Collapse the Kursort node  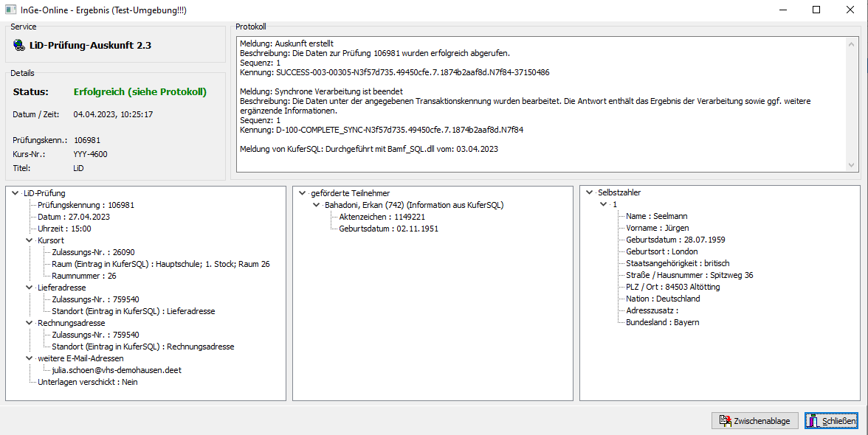(x=29, y=240)
